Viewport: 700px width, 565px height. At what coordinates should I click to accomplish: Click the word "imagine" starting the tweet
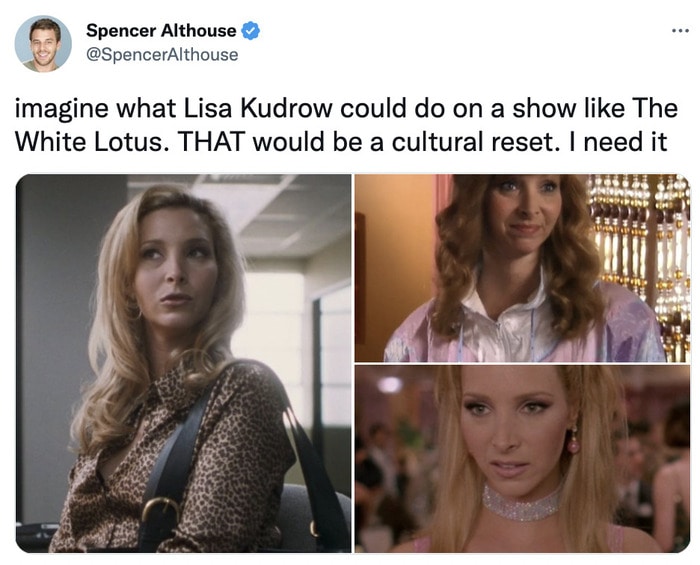(x=62, y=109)
